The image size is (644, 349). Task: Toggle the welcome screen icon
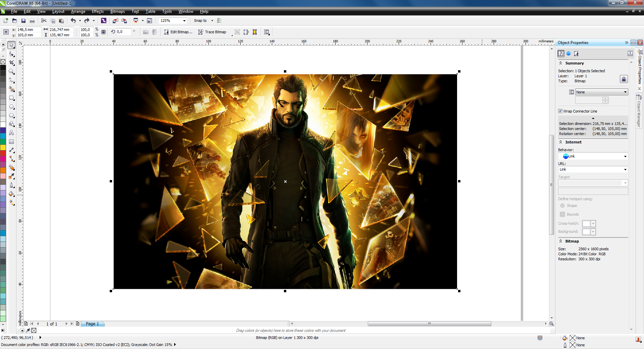pos(150,20)
